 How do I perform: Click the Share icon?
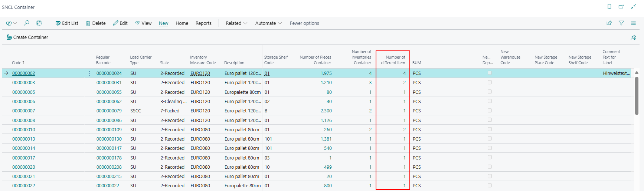[x=609, y=23]
